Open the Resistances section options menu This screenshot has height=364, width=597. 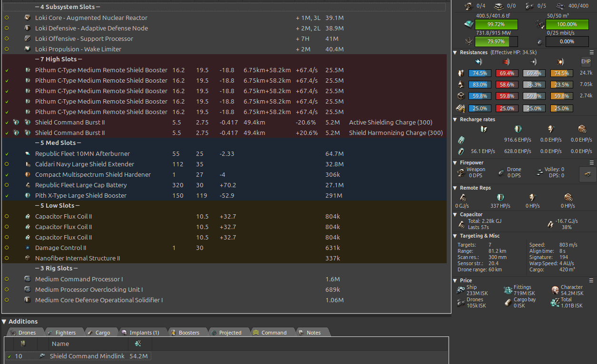point(592,52)
